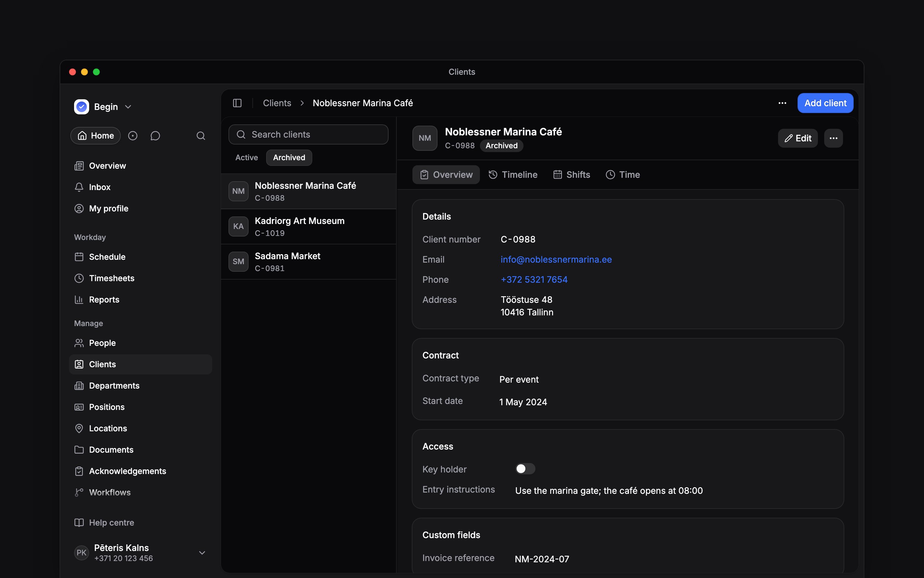The height and width of the screenshot is (578, 924).
Task: Open Workflows in Manage
Action: [141, 493]
